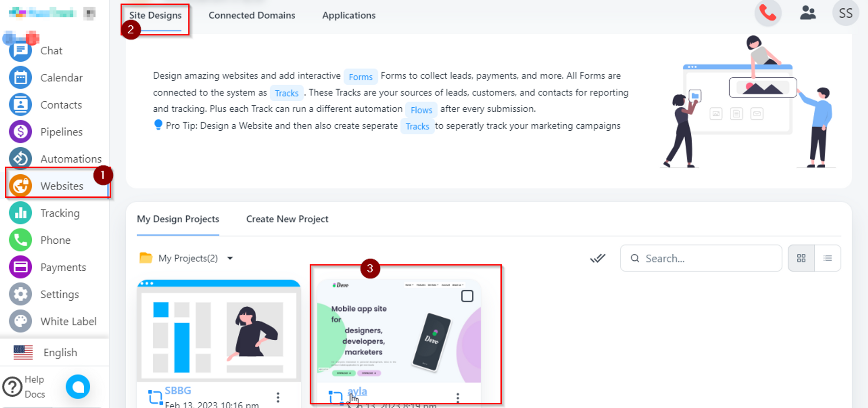The width and height of the screenshot is (868, 408).
Task: Open three-dot menu for SBBG project
Action: coord(278,397)
